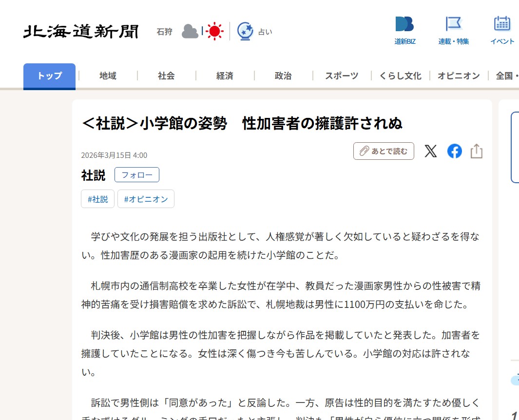Click the share/upload icon
The image size is (519, 420).
476,151
